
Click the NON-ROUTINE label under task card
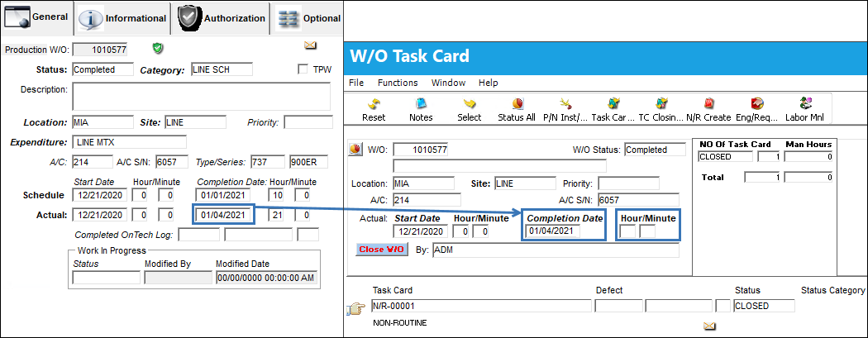point(399,323)
